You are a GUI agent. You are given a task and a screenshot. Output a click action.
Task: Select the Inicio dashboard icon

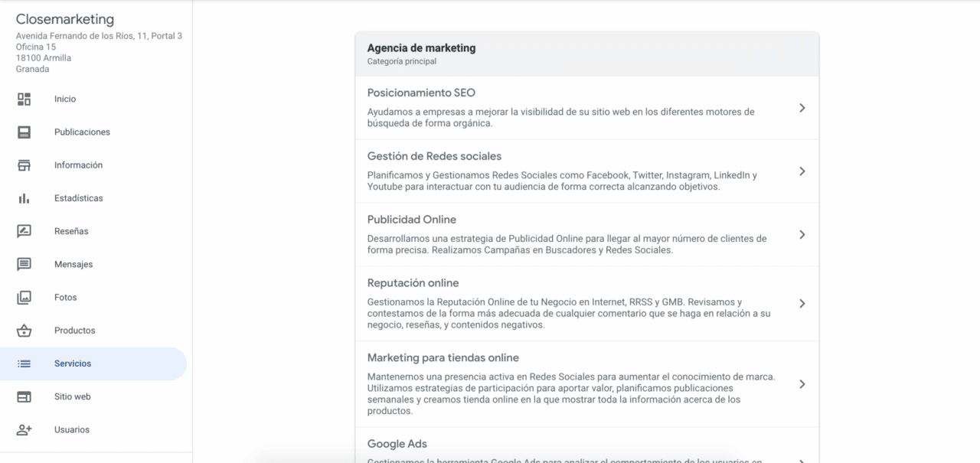tap(23, 99)
